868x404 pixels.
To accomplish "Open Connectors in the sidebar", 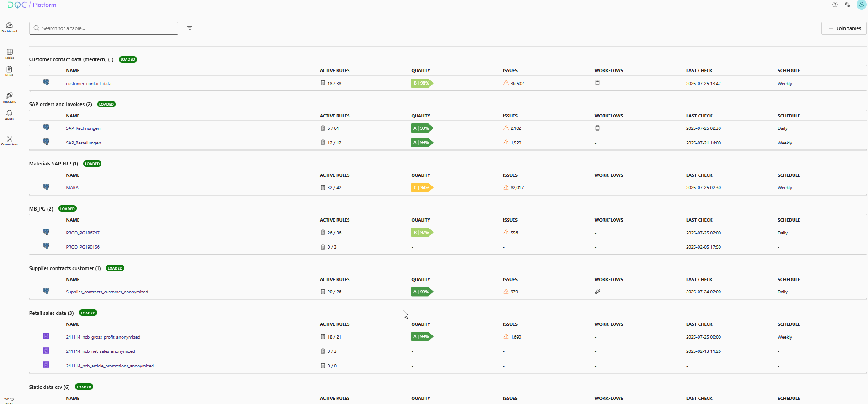I will coord(10,141).
